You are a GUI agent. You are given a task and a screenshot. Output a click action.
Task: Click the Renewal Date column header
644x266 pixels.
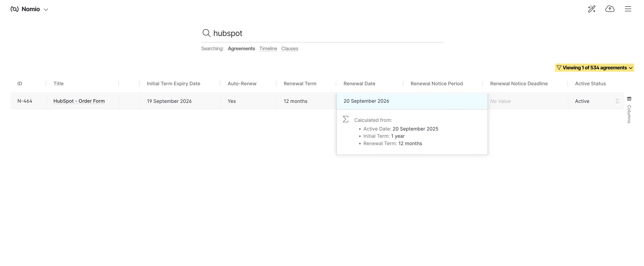(359, 84)
